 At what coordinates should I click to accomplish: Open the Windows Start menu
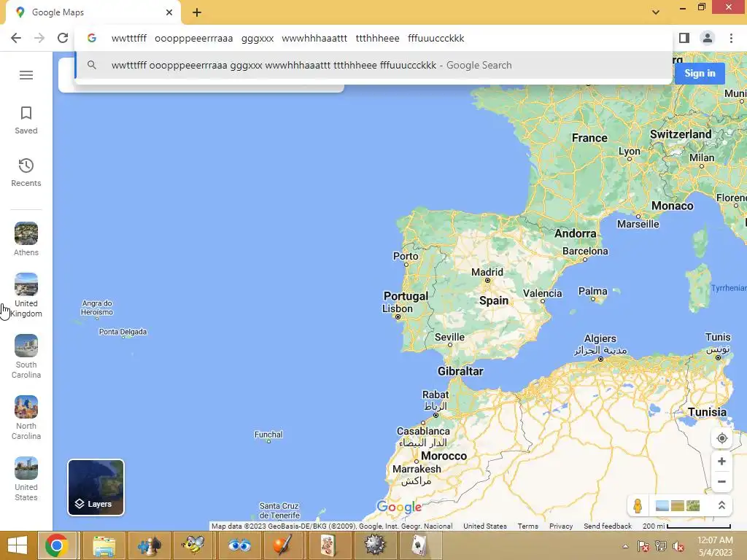[x=18, y=545]
